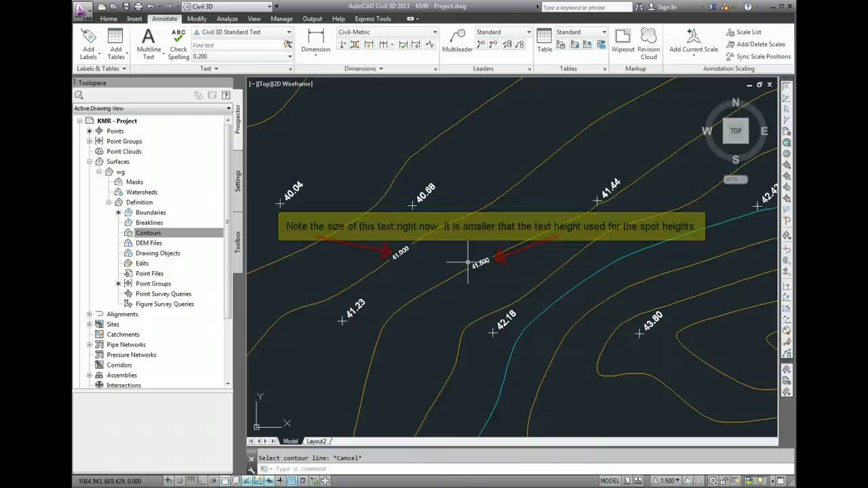
Task: Click the Add Tables tool
Action: click(x=116, y=44)
